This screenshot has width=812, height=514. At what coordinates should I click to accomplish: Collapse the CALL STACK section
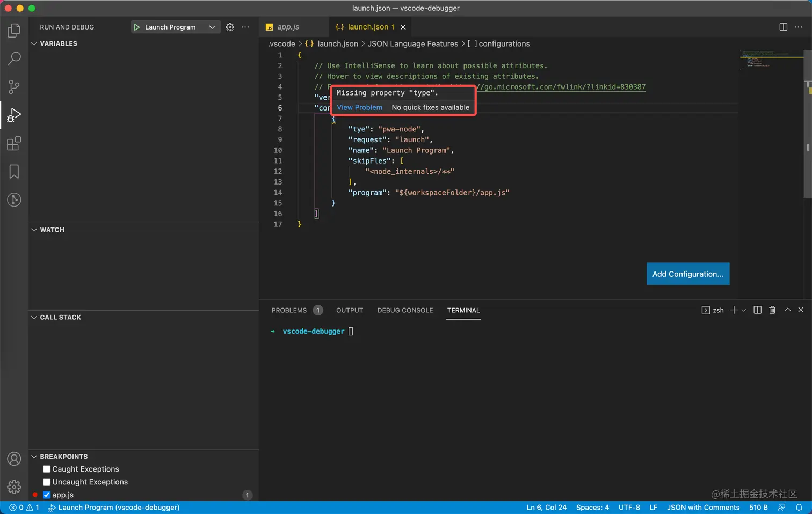(34, 317)
